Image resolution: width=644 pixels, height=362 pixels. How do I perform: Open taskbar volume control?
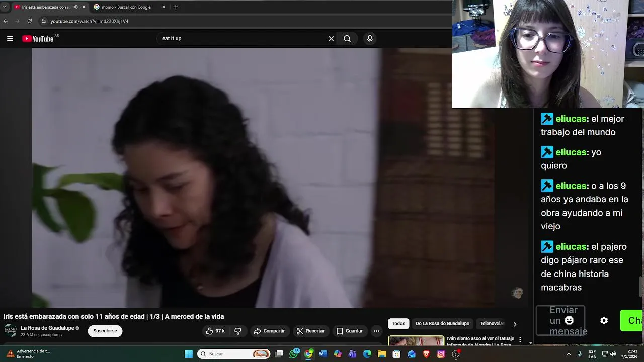coord(613,354)
